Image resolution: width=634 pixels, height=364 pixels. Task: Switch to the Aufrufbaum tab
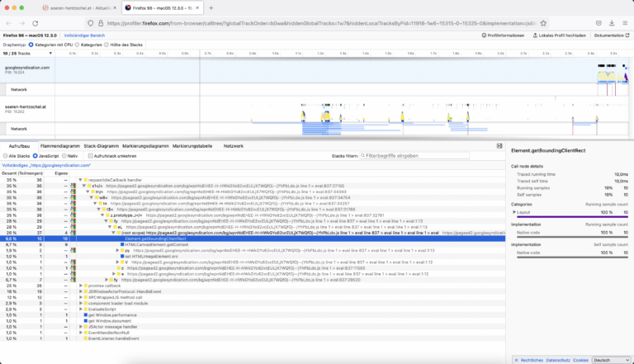pos(19,146)
